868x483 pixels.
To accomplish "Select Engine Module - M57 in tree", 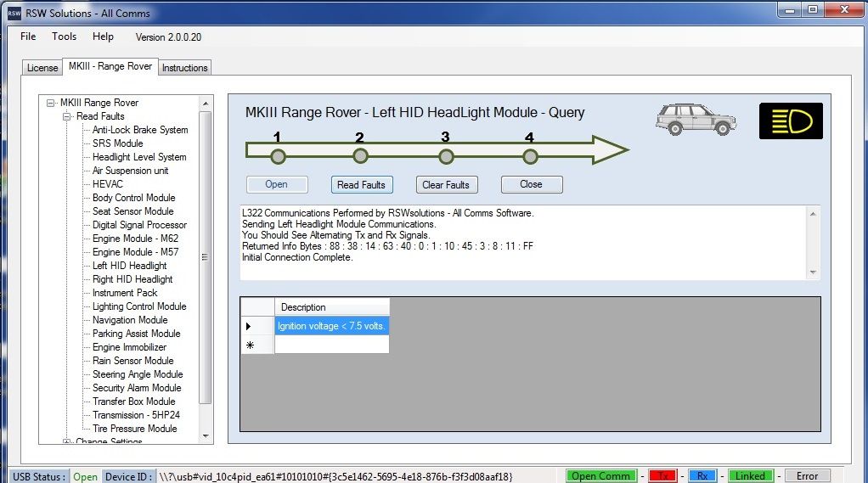I will 136,252.
